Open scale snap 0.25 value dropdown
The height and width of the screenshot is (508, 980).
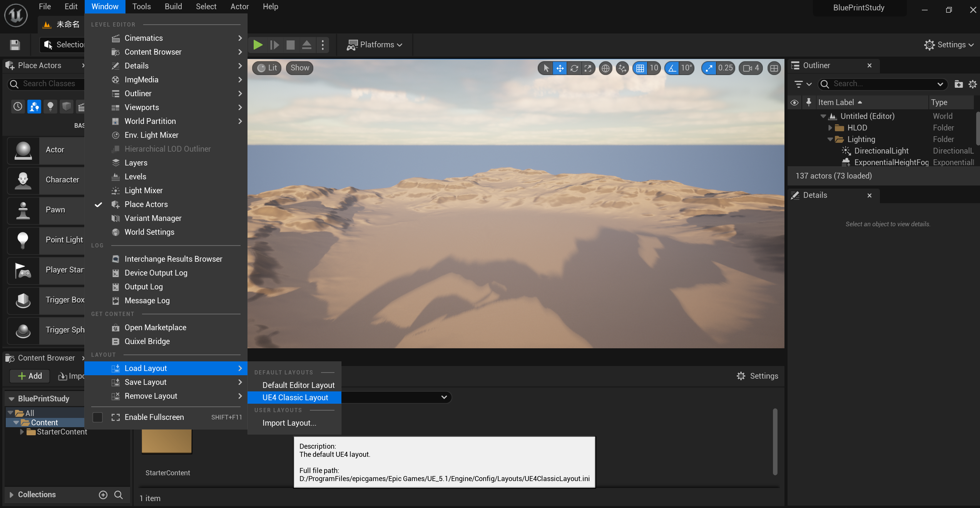click(x=725, y=68)
